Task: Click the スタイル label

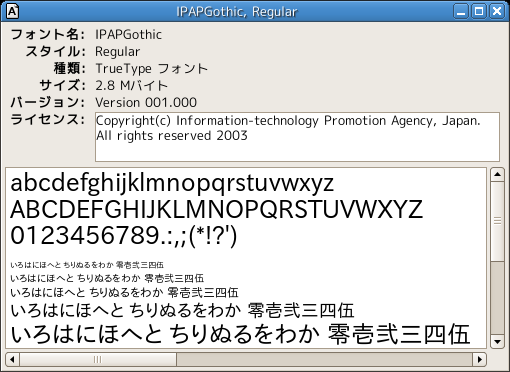Action: click(x=55, y=52)
